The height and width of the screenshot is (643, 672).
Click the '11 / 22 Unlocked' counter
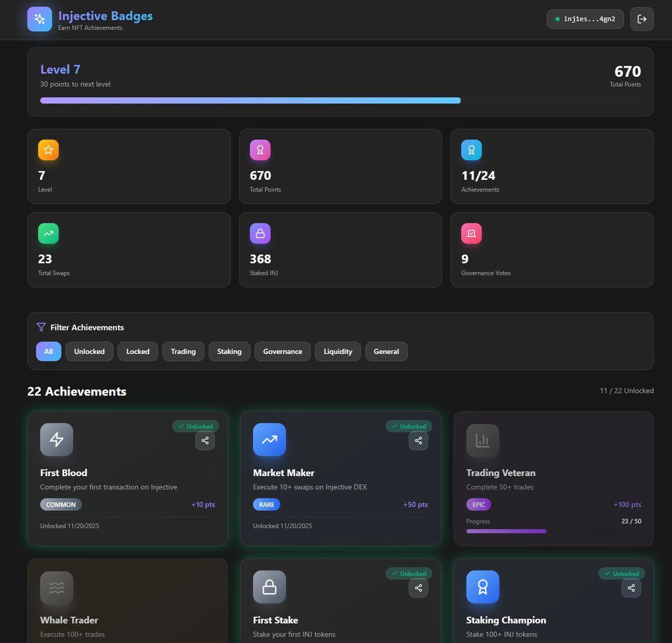pos(627,390)
